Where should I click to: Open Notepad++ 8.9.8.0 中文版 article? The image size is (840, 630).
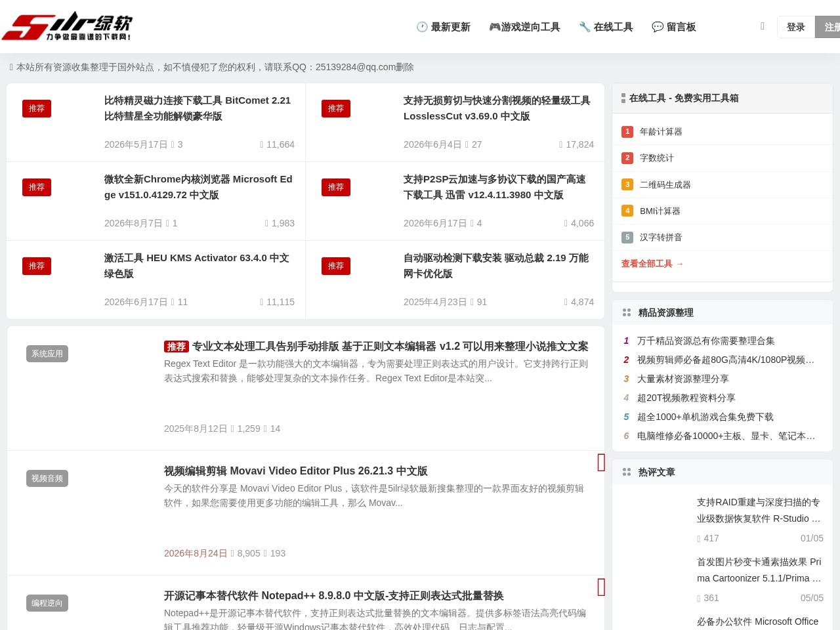point(334,596)
